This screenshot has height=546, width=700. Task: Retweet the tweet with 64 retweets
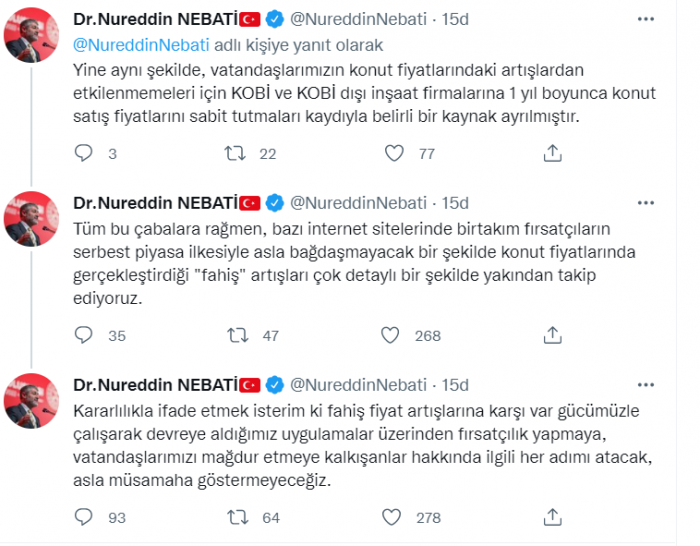[x=237, y=518]
